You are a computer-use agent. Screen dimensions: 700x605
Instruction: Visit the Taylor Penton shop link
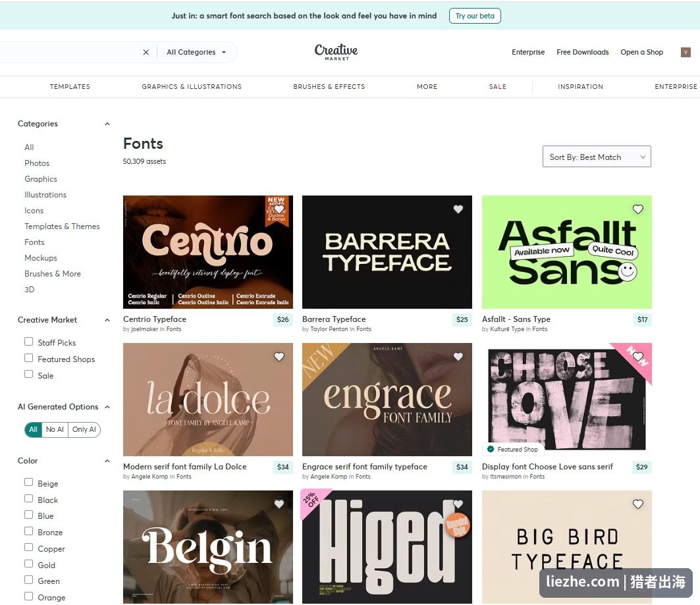329,329
